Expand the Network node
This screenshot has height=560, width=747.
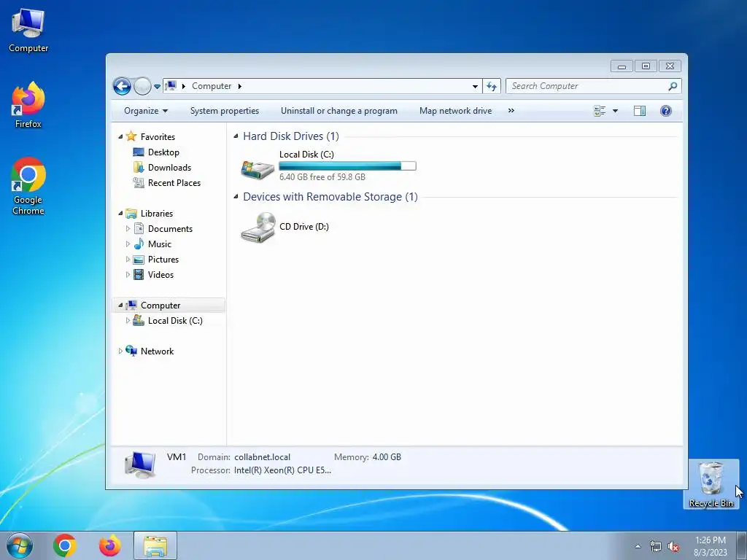(120, 351)
